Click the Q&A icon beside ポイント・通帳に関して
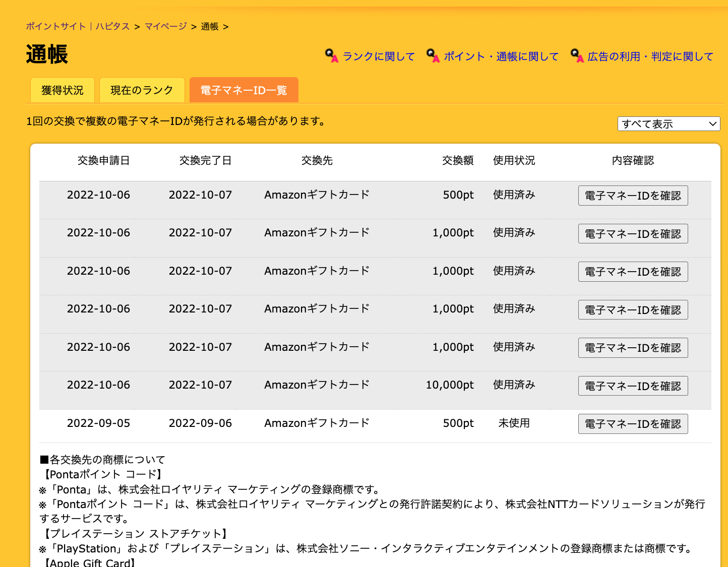728x567 pixels. point(433,56)
